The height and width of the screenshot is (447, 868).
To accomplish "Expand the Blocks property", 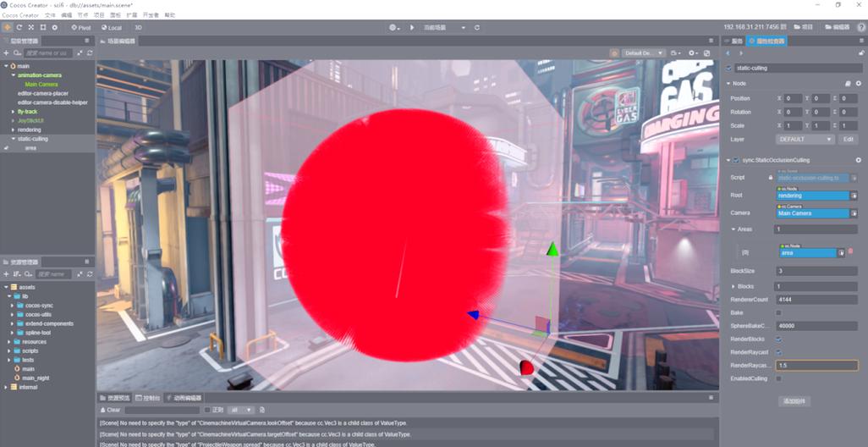I will click(x=733, y=286).
